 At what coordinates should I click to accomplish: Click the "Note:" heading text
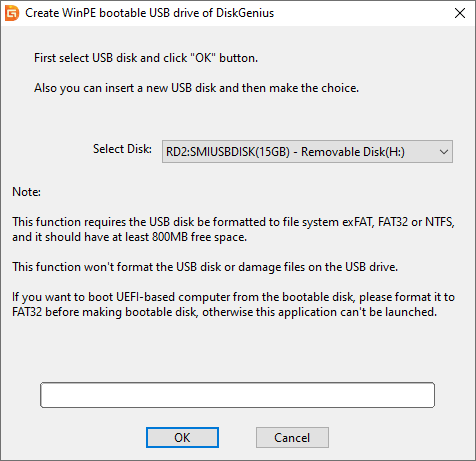(x=26, y=192)
